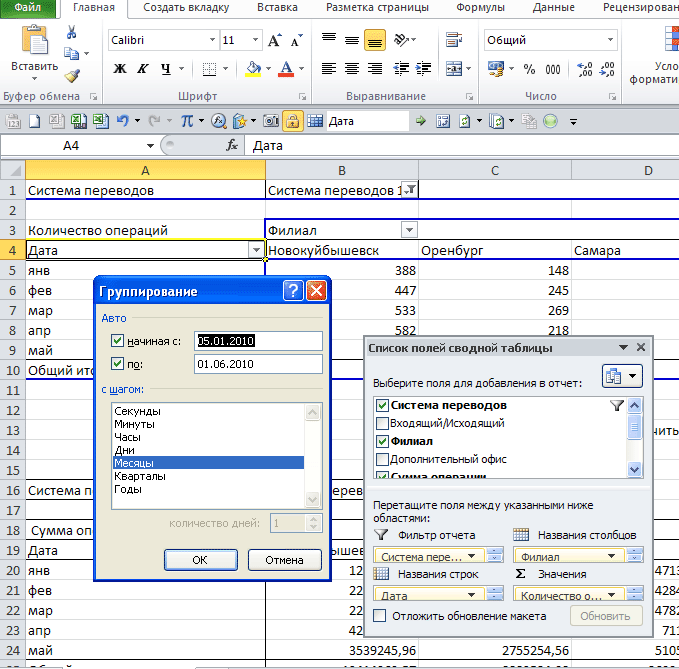Click the insert function fx icon in the toolbar
This screenshot has height=669, width=679.
tap(218, 121)
